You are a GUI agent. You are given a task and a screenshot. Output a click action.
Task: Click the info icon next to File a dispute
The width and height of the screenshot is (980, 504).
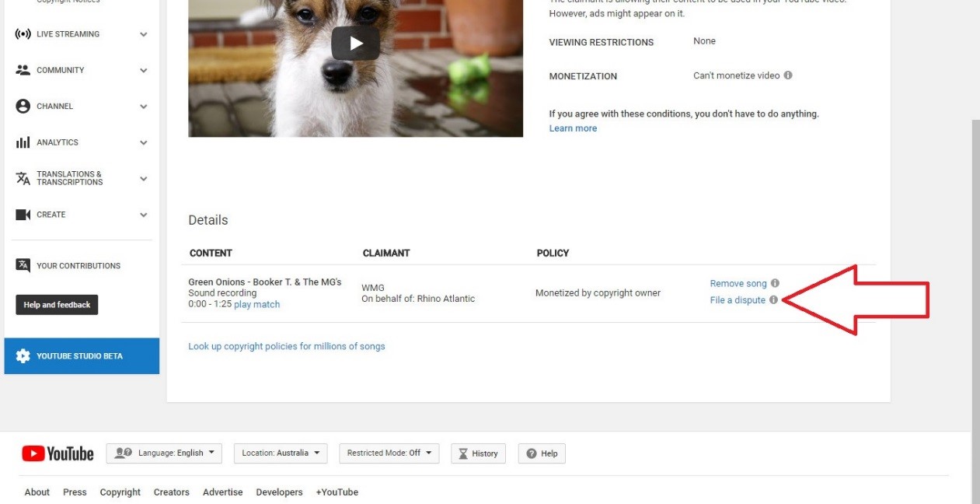(x=773, y=300)
